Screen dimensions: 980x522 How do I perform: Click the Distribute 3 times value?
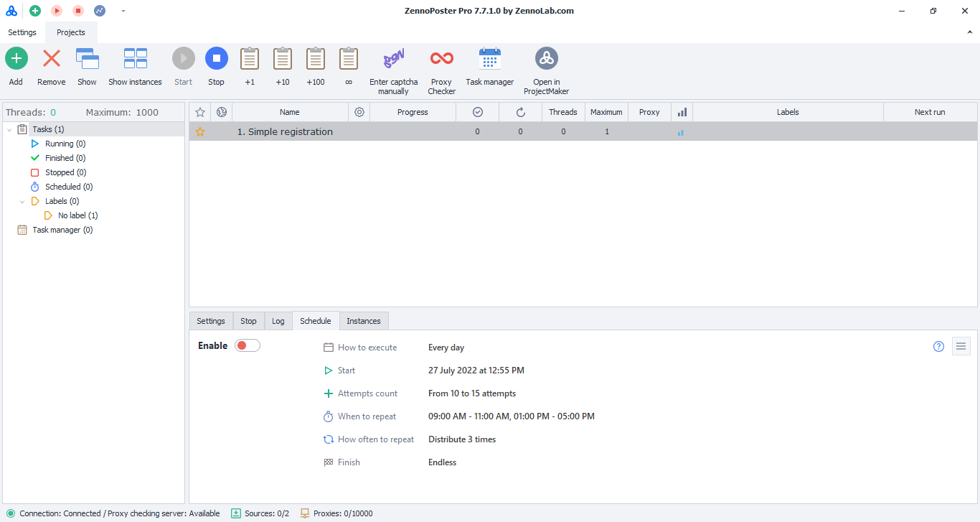click(x=462, y=439)
